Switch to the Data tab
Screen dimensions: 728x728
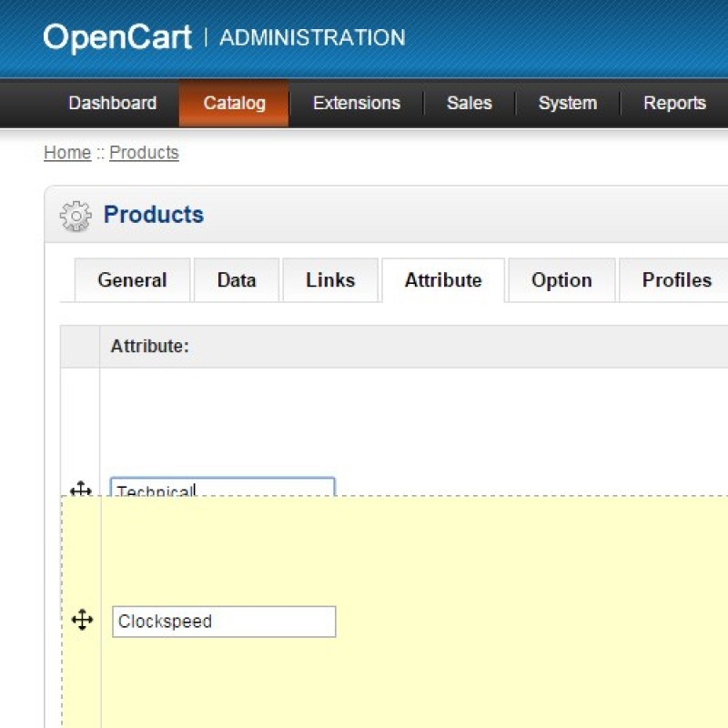point(236,280)
